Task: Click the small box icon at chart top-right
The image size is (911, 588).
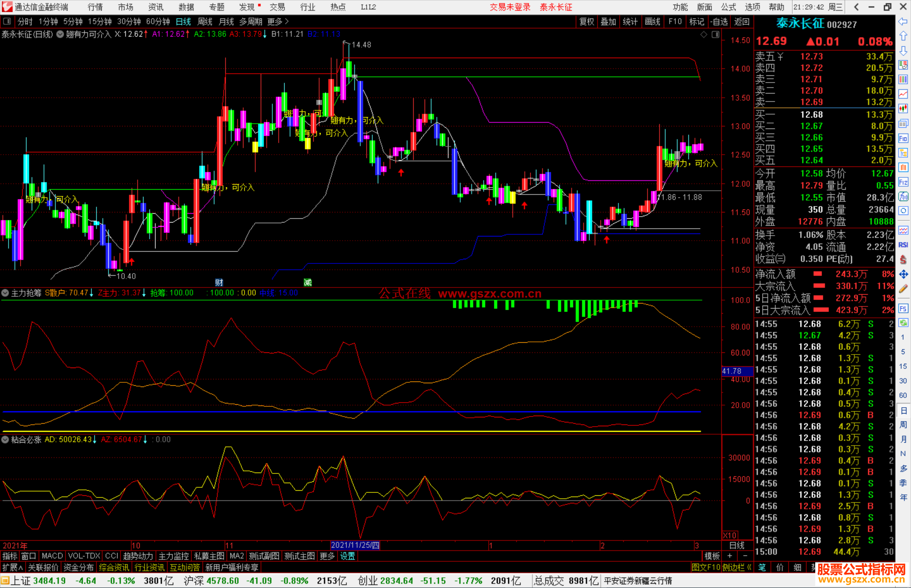Action: 715,35
